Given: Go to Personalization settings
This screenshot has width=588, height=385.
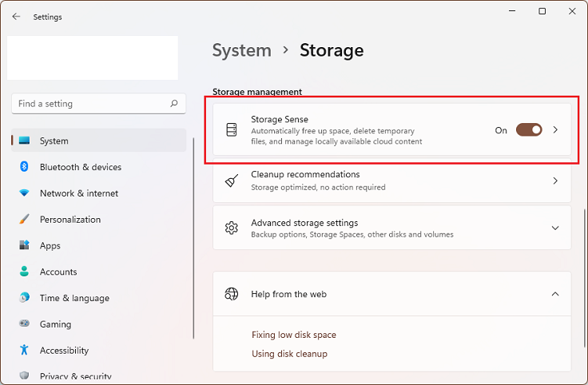Looking at the screenshot, I should [x=98, y=220].
